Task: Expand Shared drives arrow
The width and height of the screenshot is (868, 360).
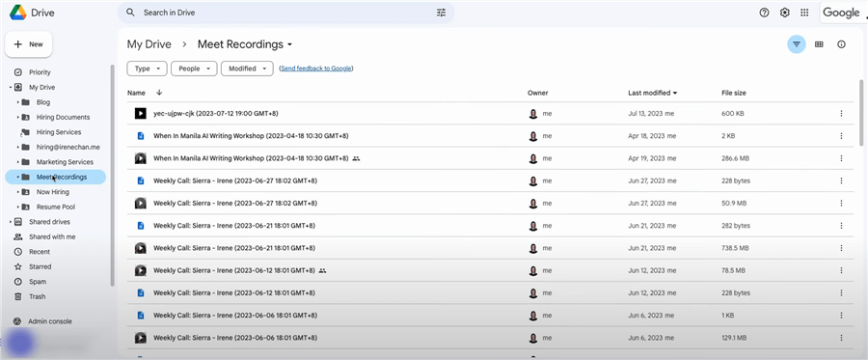Action: pyautogui.click(x=10, y=222)
